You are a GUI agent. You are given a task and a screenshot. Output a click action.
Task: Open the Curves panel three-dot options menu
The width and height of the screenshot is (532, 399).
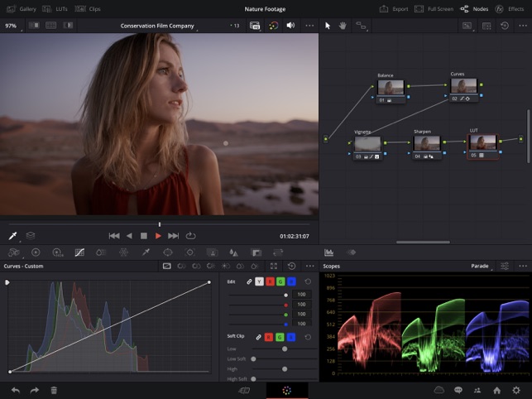tap(309, 266)
